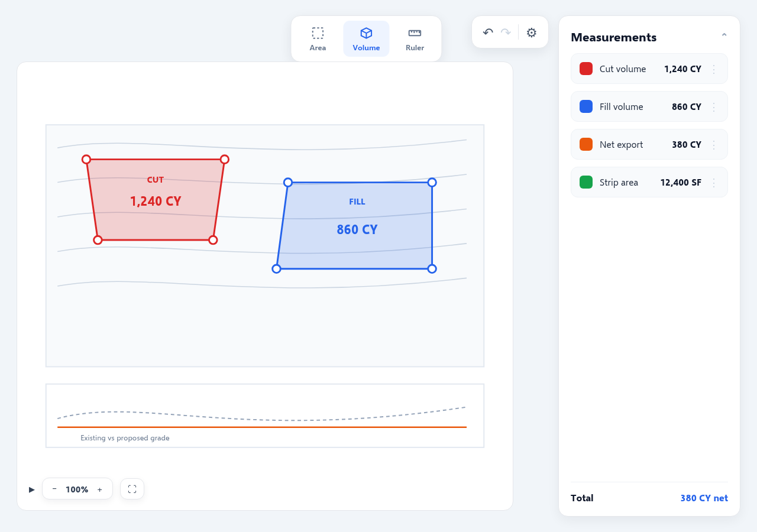
Task: Select the bottom-left vertex of the CUT polygon
Action: [x=98, y=240]
